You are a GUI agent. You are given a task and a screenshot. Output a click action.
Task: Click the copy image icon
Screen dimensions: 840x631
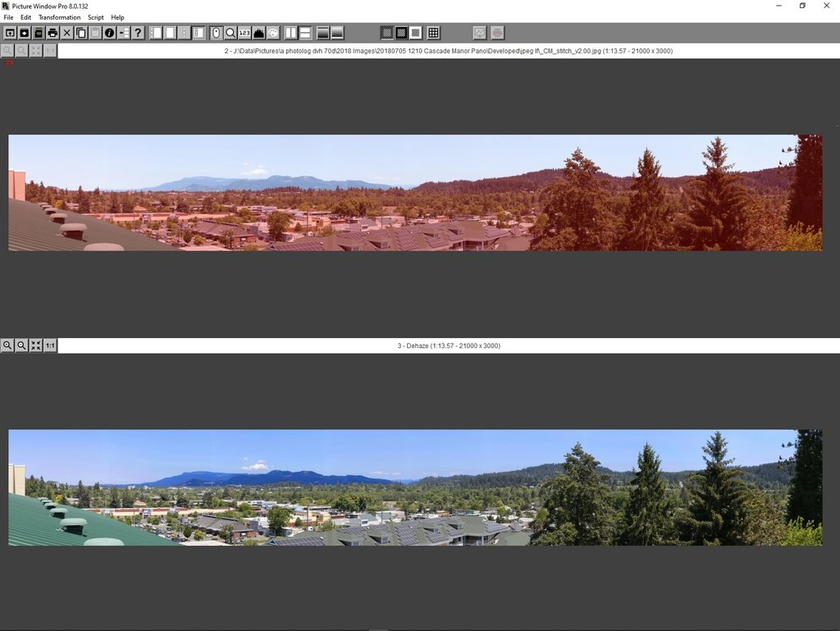click(x=81, y=33)
